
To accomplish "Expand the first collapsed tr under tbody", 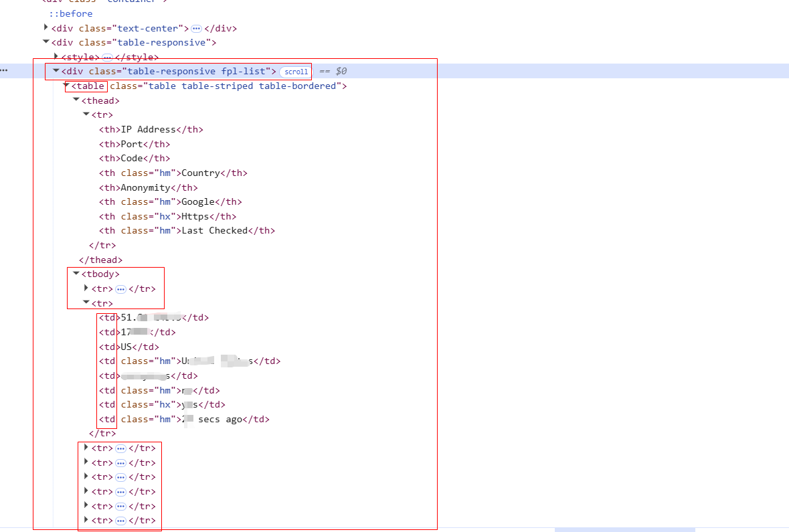I will [x=86, y=288].
